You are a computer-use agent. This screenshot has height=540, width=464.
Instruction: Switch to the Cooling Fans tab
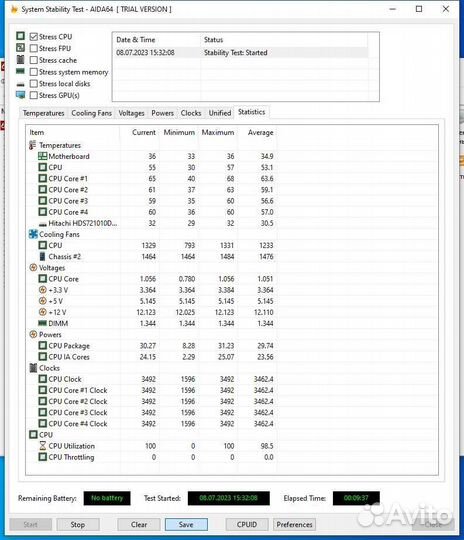point(91,113)
